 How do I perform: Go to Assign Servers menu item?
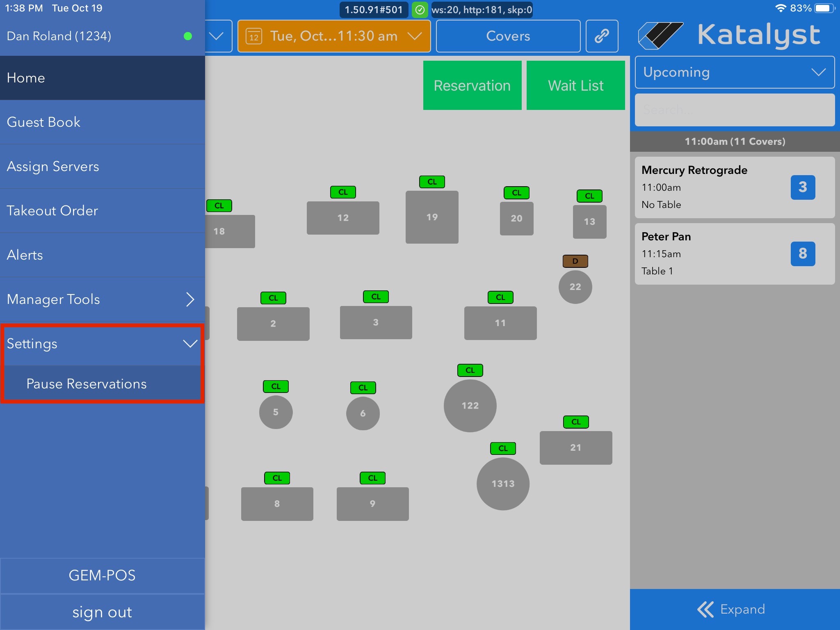tap(53, 167)
